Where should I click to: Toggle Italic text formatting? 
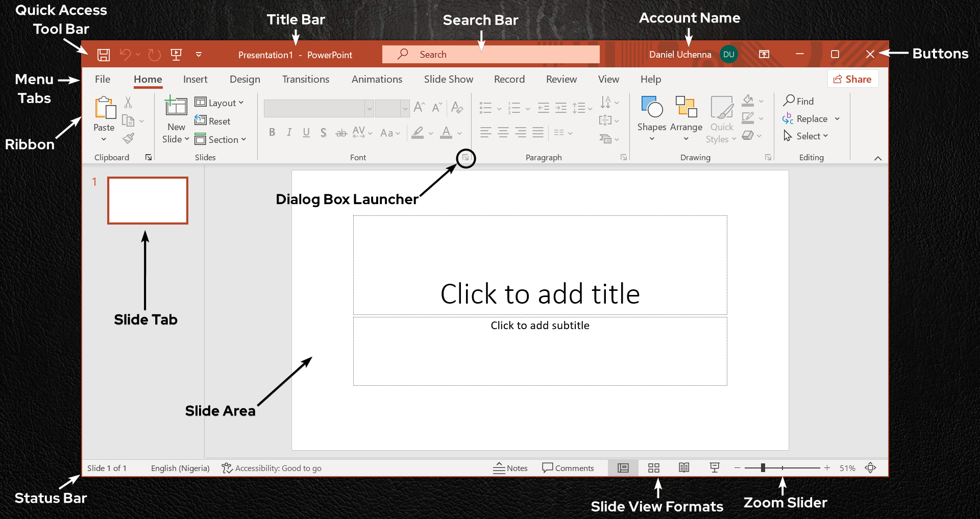pyautogui.click(x=289, y=133)
